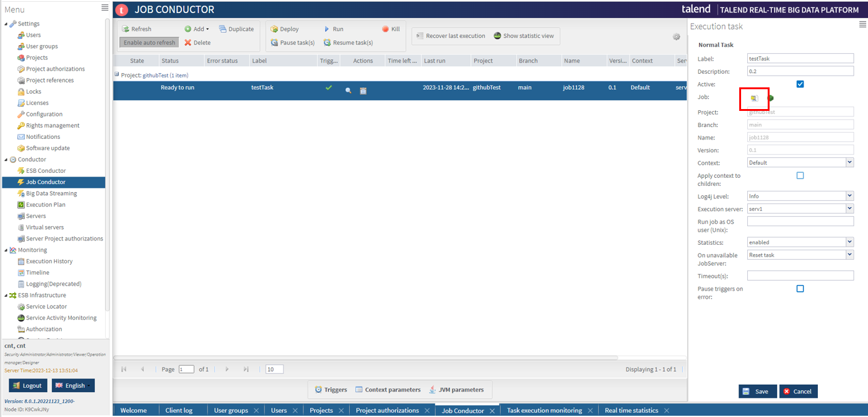Click the Run job as OS user field
The height and width of the screenshot is (417, 868).
pos(801,221)
